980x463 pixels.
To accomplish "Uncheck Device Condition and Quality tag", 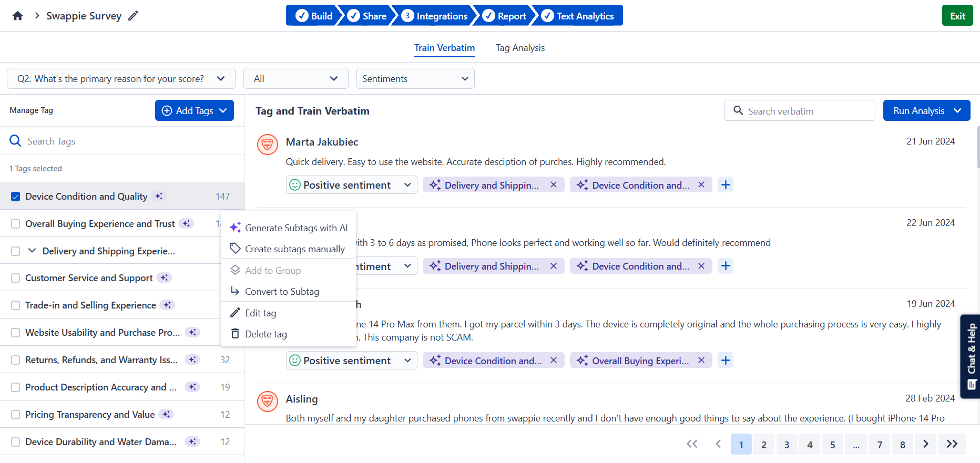I will click(x=16, y=197).
